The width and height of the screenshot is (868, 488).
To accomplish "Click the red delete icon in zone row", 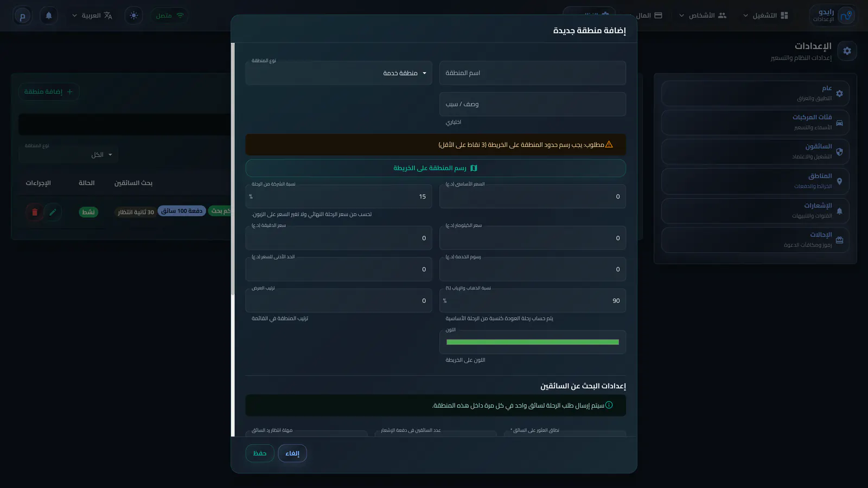I will pos(35,212).
